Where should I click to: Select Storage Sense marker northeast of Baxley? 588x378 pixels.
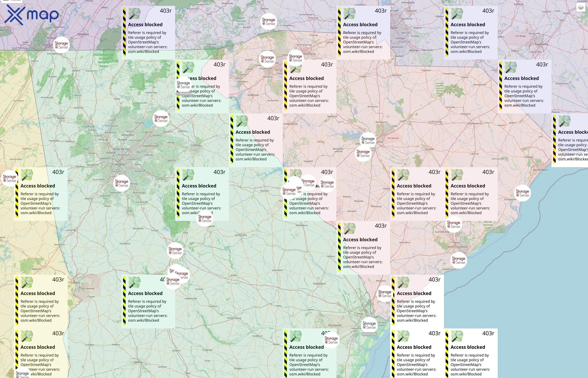pyautogui.click(x=331, y=340)
